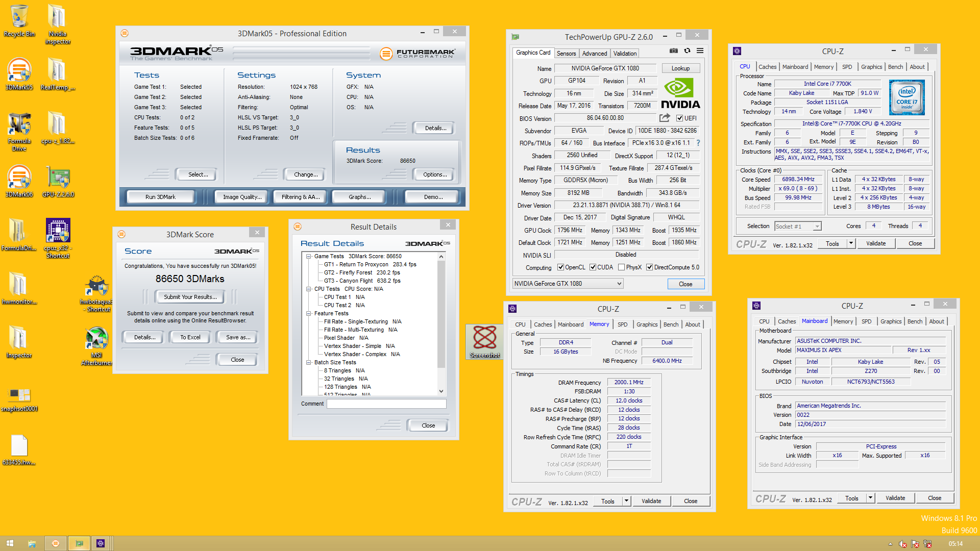Open Tools dropdown arrow in CPU-Z Mainboard window

[x=870, y=498]
